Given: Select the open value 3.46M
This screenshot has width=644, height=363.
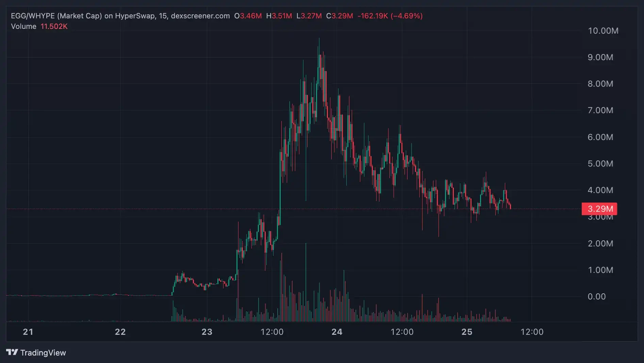Looking at the screenshot, I should [x=251, y=16].
